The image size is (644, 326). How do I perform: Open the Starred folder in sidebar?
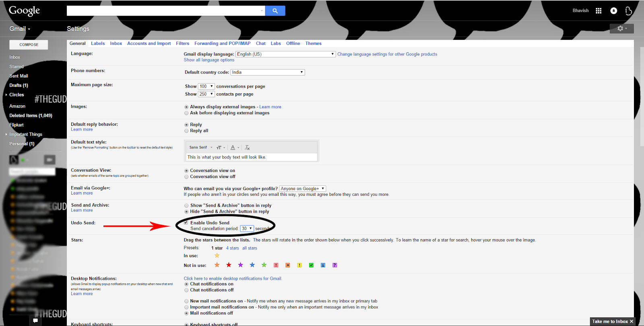(17, 67)
